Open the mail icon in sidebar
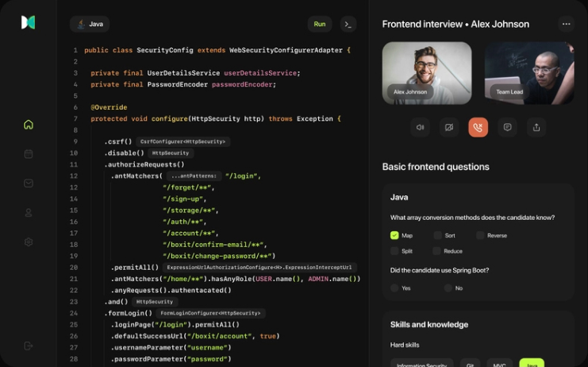The width and height of the screenshot is (588, 367). [x=29, y=183]
